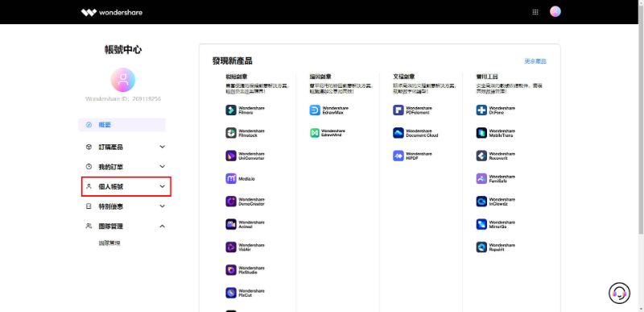Open Wondershare MobileTrans icon

[x=481, y=133]
